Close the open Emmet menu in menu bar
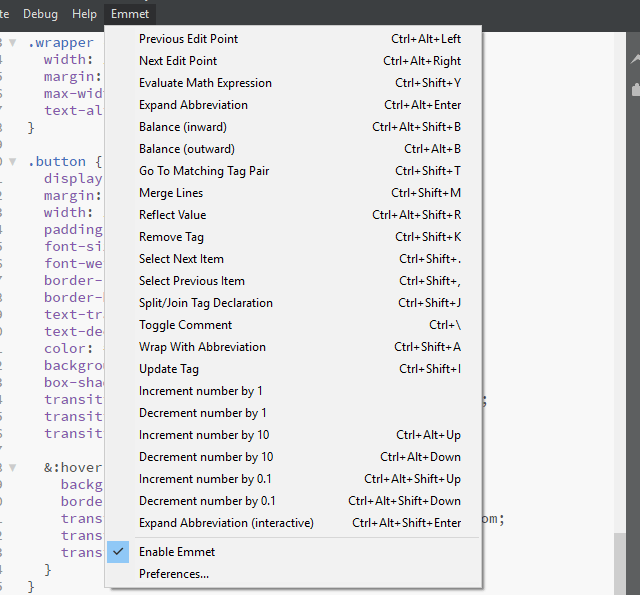The image size is (640, 595). (130, 14)
